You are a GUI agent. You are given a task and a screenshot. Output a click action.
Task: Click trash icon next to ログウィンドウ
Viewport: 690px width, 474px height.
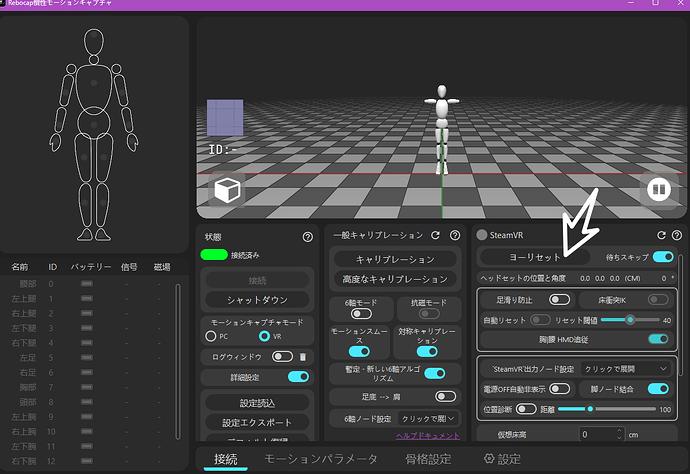pos(303,356)
